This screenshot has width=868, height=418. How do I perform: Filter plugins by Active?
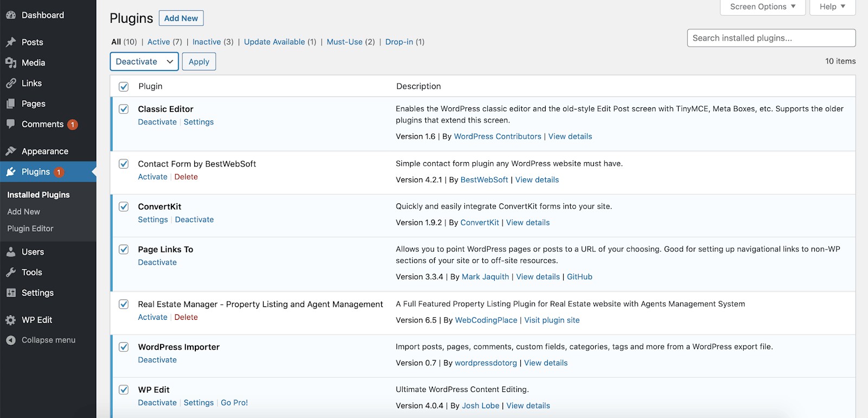point(158,42)
